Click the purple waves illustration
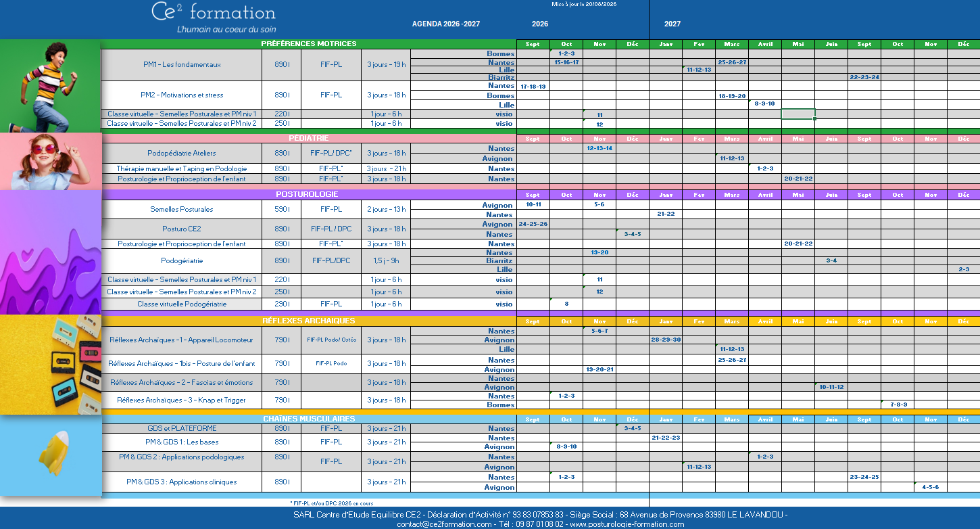 [x=50, y=252]
